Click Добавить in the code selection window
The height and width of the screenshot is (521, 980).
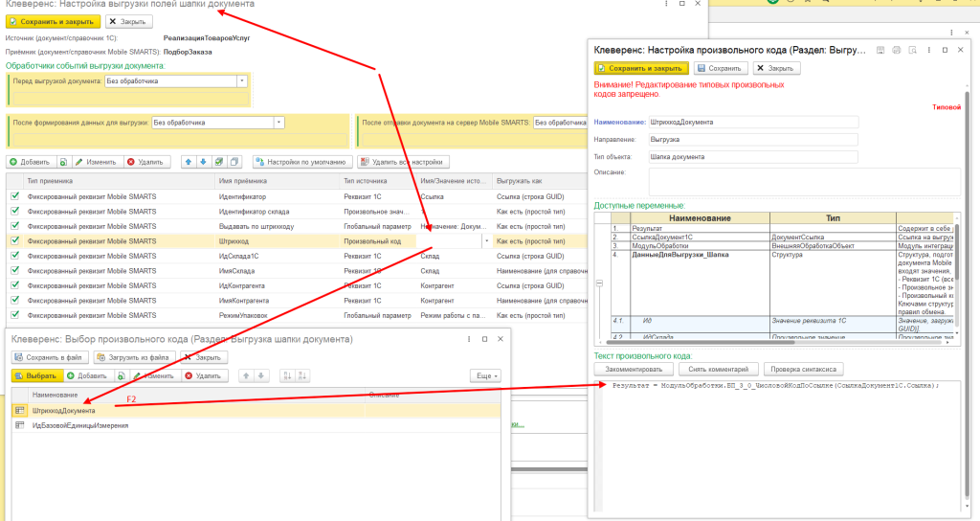pos(88,375)
